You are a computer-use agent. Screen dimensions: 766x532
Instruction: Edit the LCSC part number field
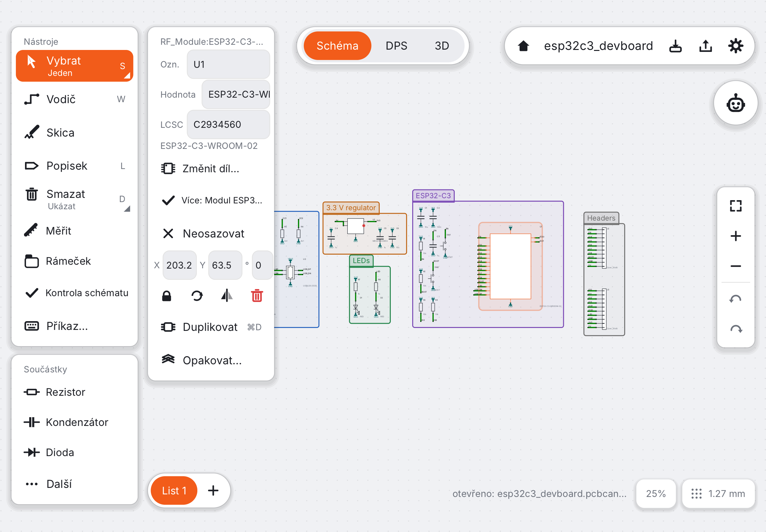(229, 124)
